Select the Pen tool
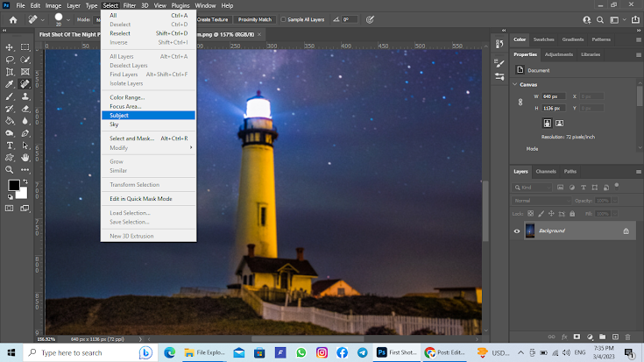The height and width of the screenshot is (362, 644). click(25, 133)
